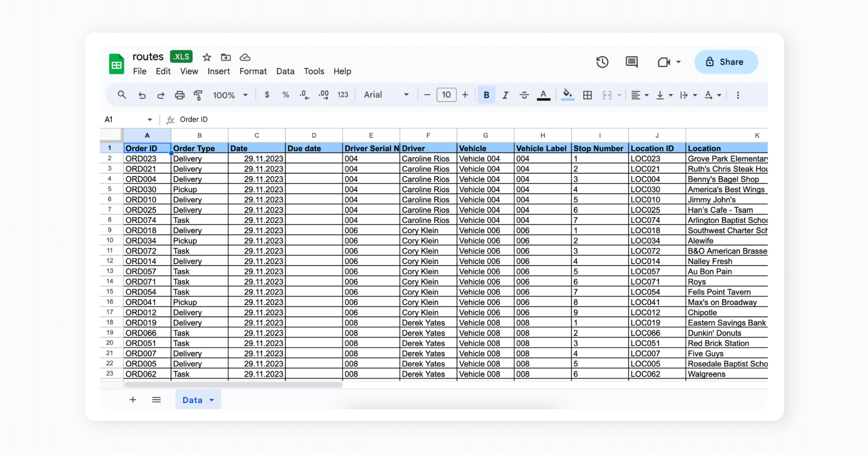Toggle strikethrough formatting
868x455 pixels.
coord(524,95)
